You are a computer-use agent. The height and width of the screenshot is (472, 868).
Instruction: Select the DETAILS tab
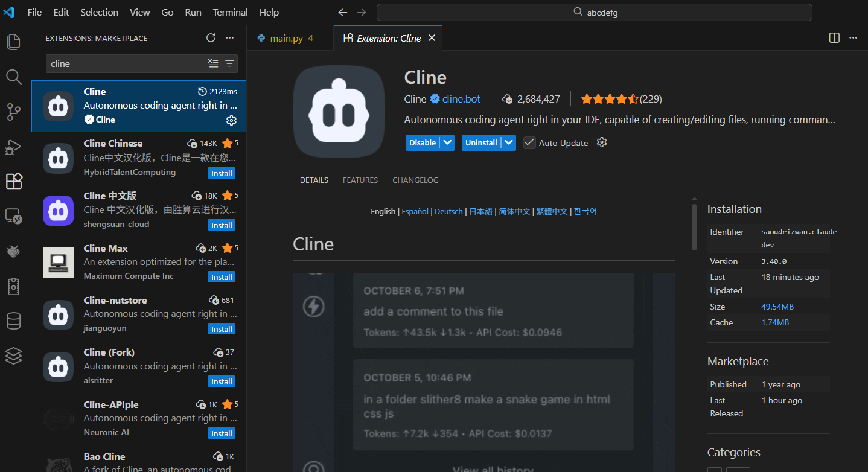[x=314, y=180]
